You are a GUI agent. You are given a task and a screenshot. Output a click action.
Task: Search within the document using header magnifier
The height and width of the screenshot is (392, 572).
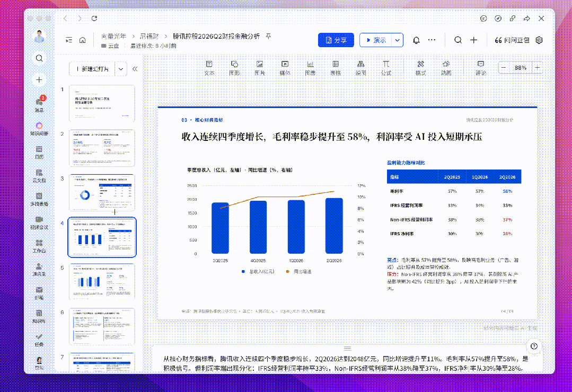(458, 40)
